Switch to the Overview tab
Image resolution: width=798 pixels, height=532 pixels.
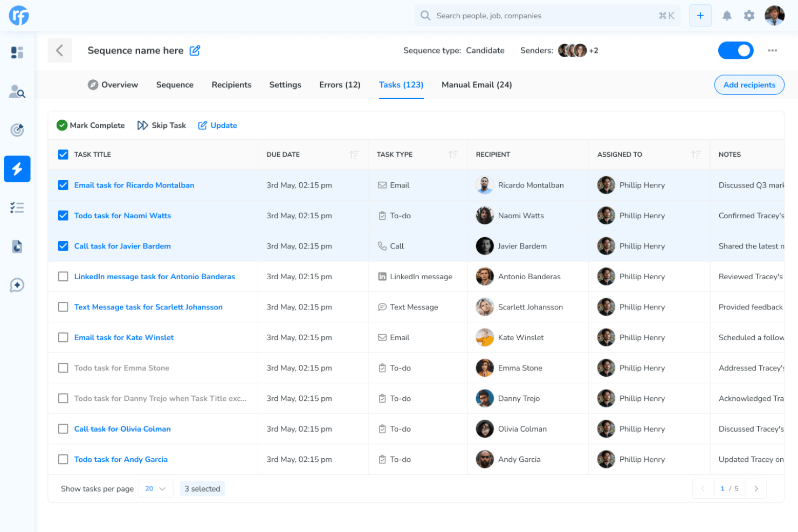[113, 85]
